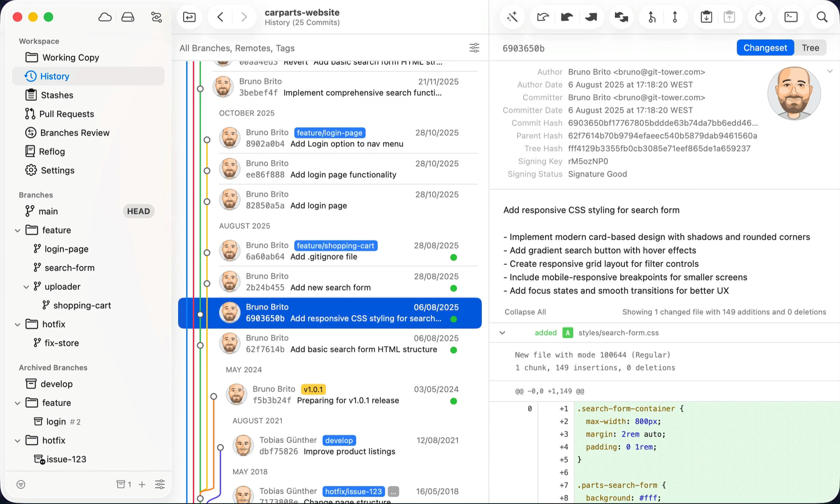Open history filter options icon

click(474, 48)
